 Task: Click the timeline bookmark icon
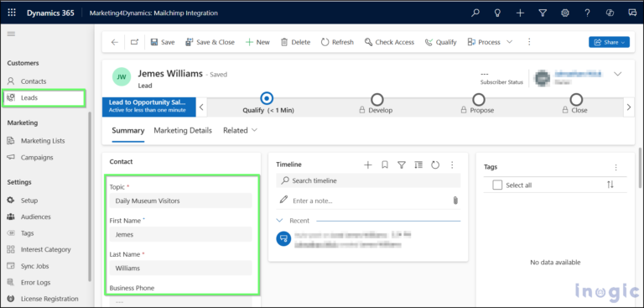(385, 164)
